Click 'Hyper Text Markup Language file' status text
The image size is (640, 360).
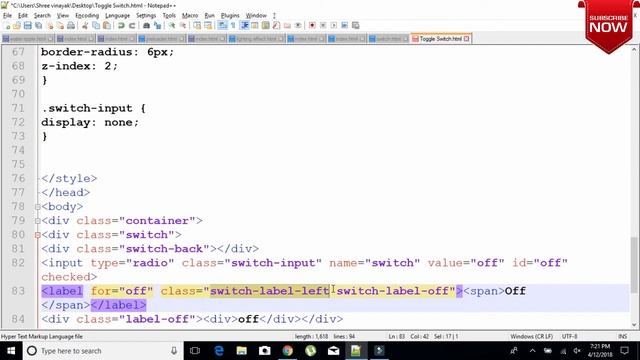tap(42, 336)
